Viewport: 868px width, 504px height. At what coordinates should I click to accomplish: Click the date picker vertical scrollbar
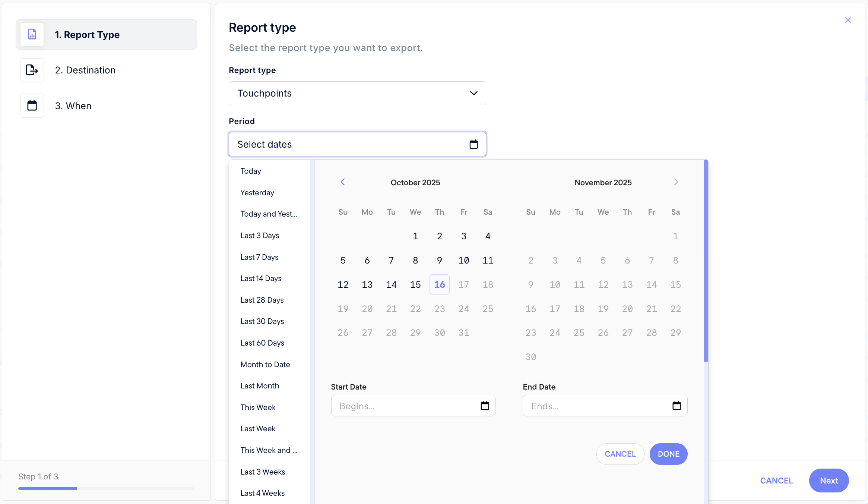[x=706, y=261]
